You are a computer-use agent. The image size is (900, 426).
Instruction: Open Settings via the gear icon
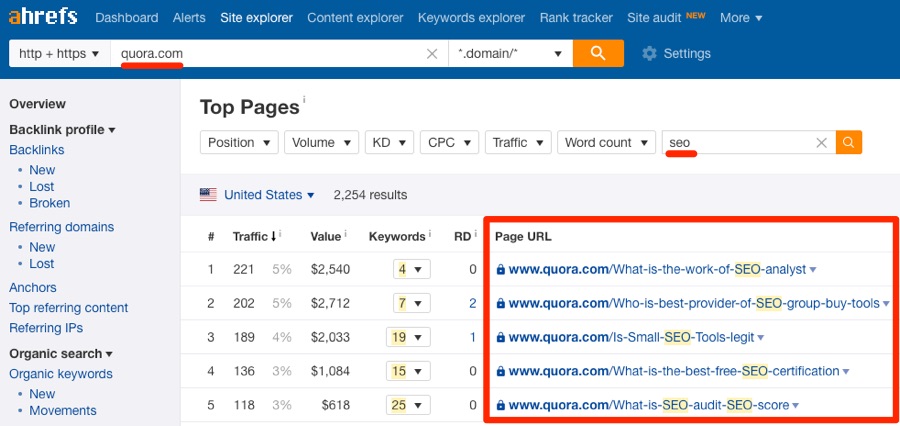[650, 54]
